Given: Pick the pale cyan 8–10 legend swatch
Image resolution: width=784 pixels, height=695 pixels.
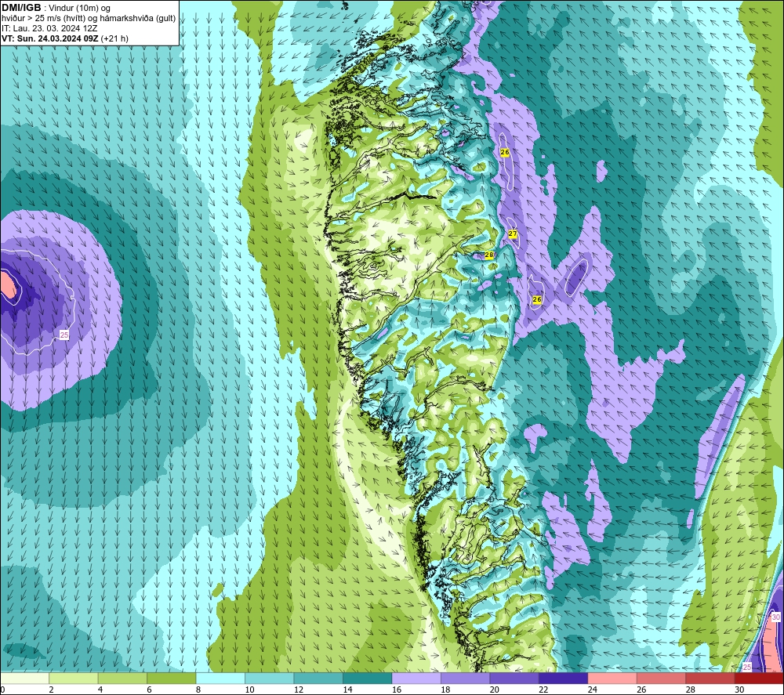Looking at the screenshot, I should coord(220,678).
